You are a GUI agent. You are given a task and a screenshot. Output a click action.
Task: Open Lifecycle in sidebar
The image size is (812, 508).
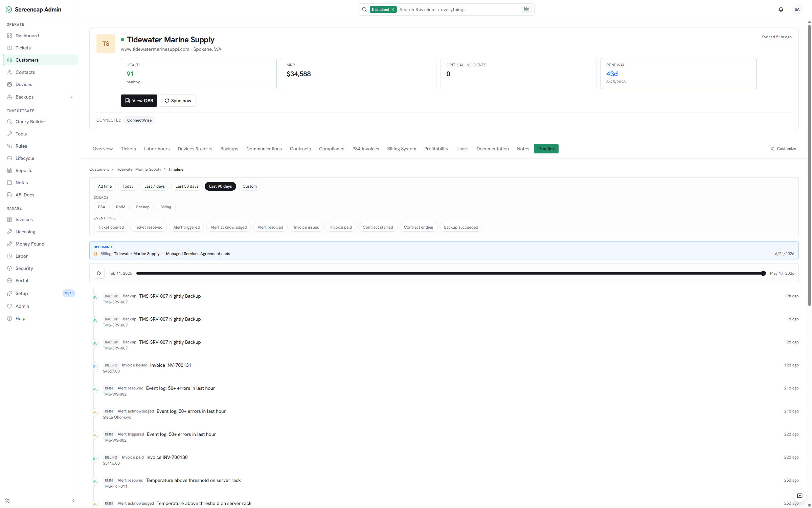tap(40, 158)
